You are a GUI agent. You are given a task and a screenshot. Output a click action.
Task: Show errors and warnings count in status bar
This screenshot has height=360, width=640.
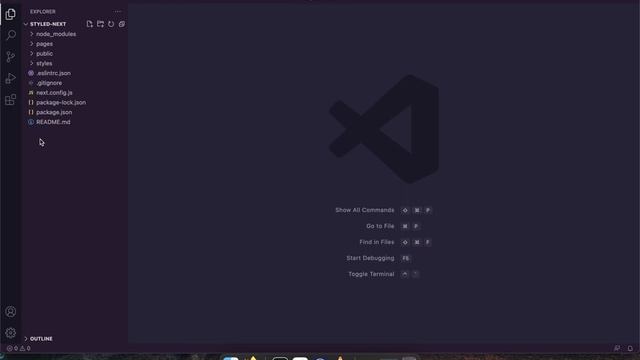[x=19, y=348]
